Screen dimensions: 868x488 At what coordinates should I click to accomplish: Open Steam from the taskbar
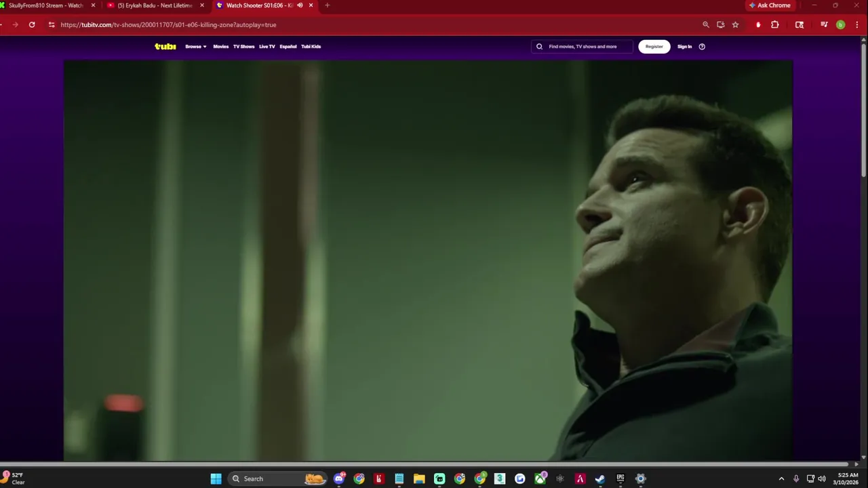tap(600, 479)
